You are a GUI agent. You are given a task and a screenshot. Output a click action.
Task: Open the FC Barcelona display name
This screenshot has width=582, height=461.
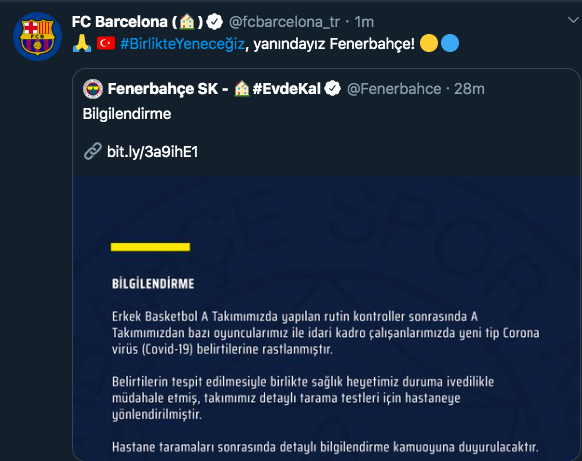point(137,22)
